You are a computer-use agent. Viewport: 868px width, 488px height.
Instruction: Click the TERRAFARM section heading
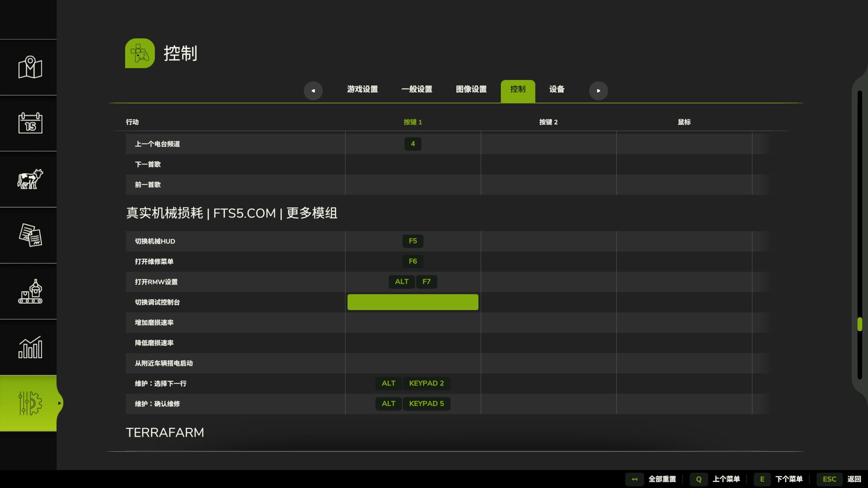click(165, 432)
